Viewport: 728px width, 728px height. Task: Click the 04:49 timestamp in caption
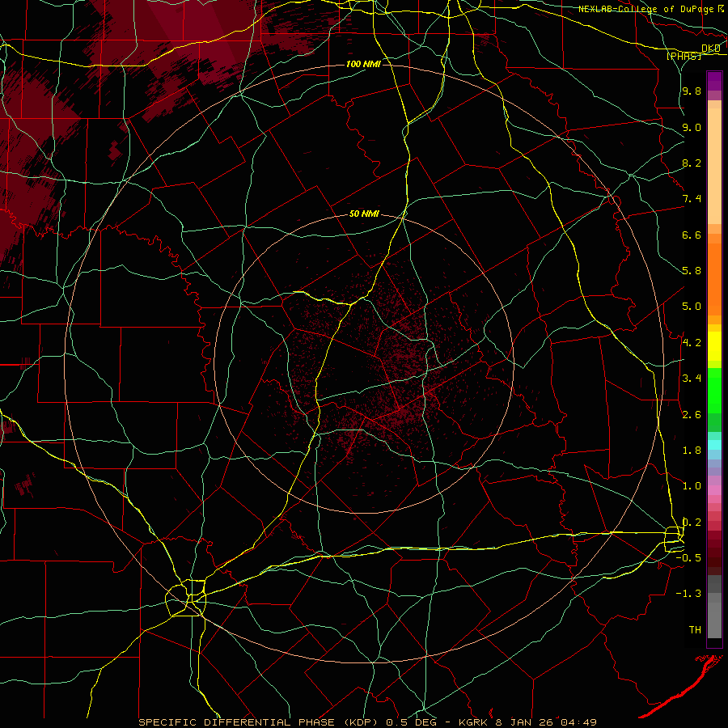pyautogui.click(x=578, y=722)
